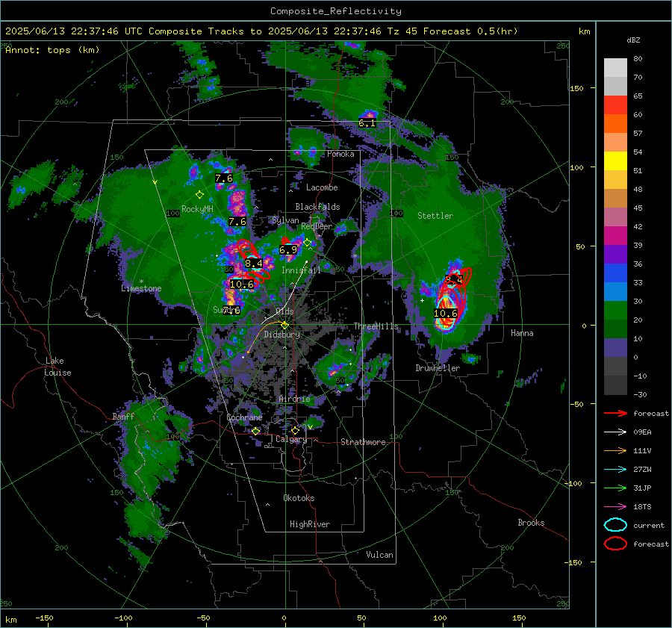Select the yellow 51-54 dBZ color swatch
Screen dimensions: 672x628
pos(615,161)
